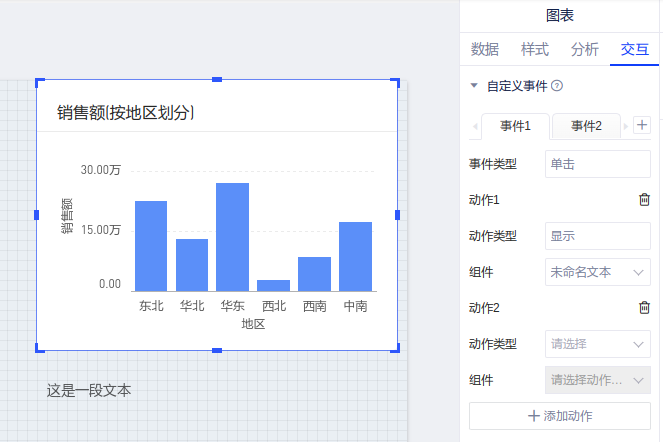Click right-middle resize handle of chart
Image resolution: width=663 pixels, height=442 pixels.
pos(397,215)
